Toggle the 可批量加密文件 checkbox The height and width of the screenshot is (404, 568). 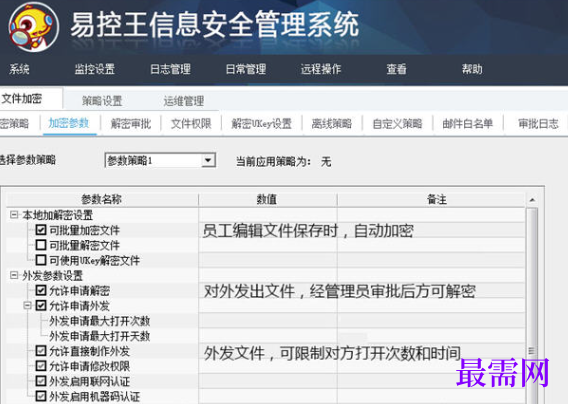41,229
